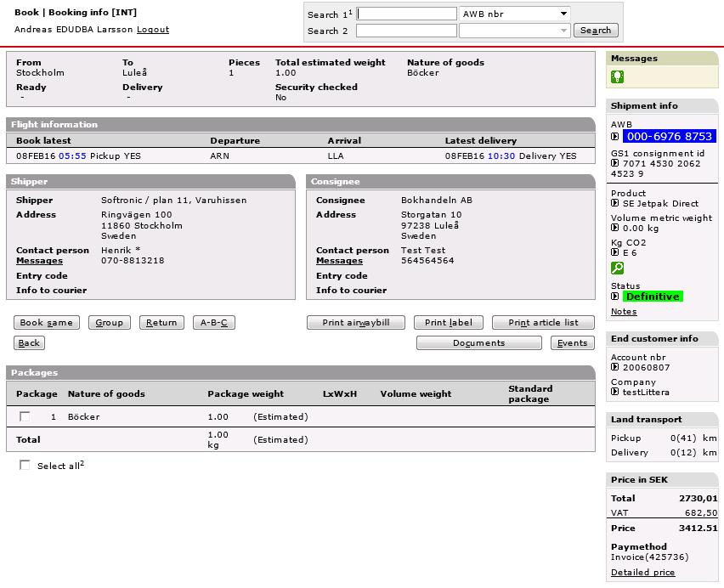Open Consignee Messages link
This screenshot has width=724, height=588.
[x=339, y=261]
